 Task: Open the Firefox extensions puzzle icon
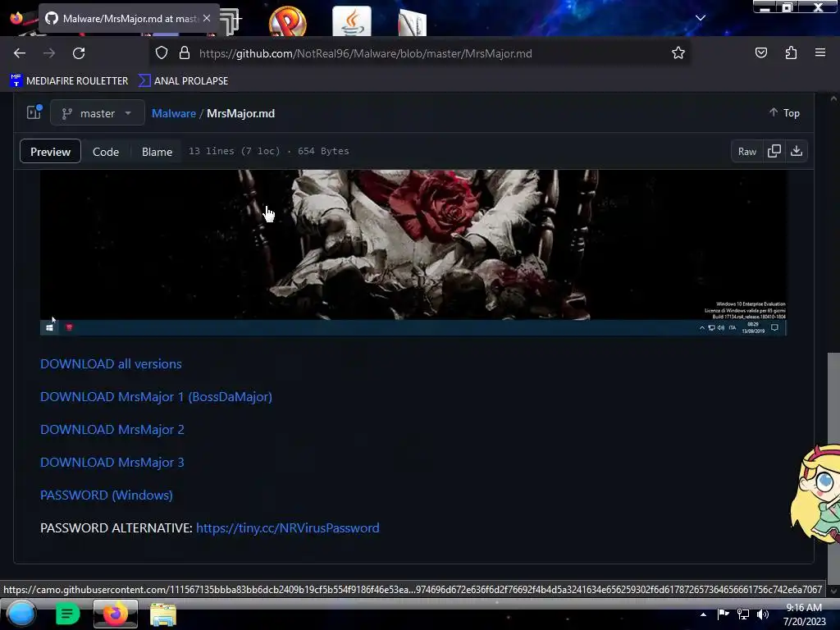791,52
